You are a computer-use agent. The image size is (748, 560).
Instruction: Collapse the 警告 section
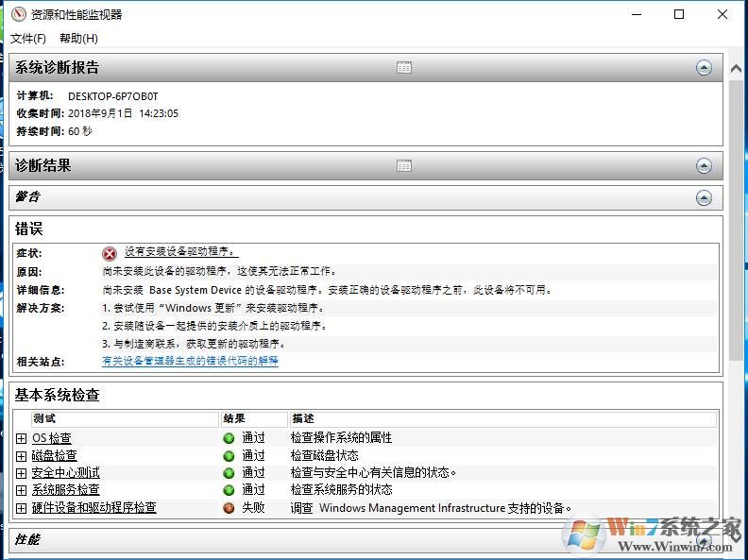(x=704, y=197)
